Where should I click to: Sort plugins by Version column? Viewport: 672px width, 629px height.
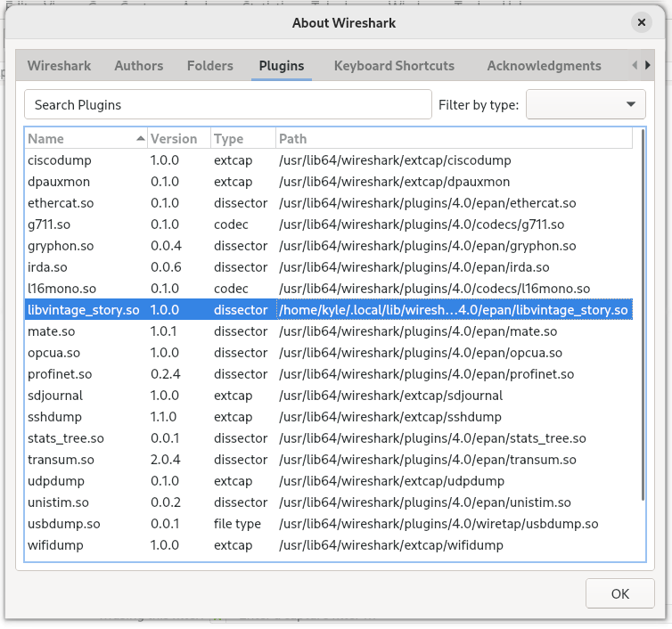pyautogui.click(x=179, y=139)
